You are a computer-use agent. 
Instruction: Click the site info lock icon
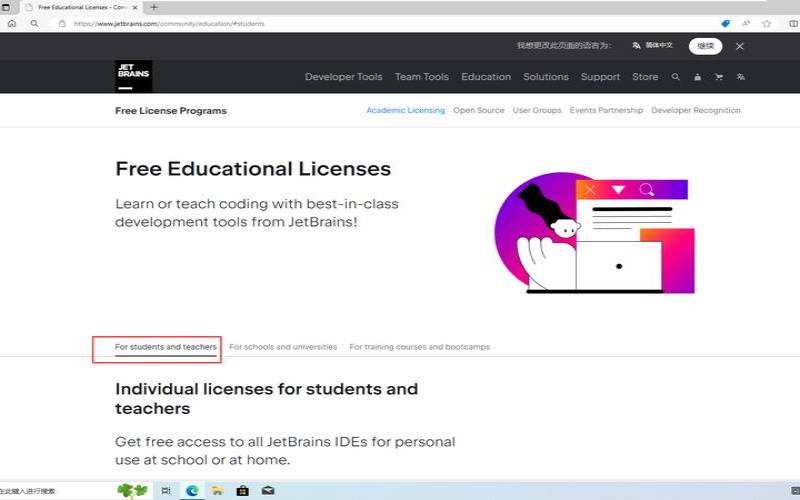(62, 23)
